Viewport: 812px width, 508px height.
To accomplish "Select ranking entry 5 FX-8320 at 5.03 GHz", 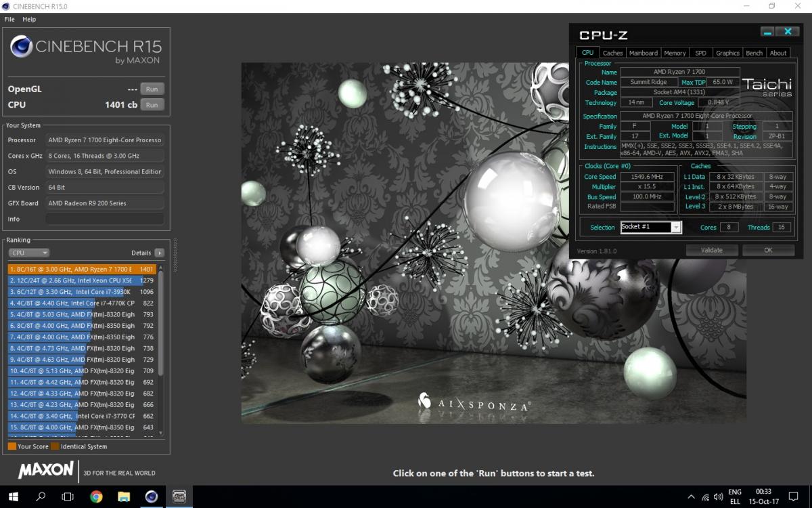I will [82, 314].
